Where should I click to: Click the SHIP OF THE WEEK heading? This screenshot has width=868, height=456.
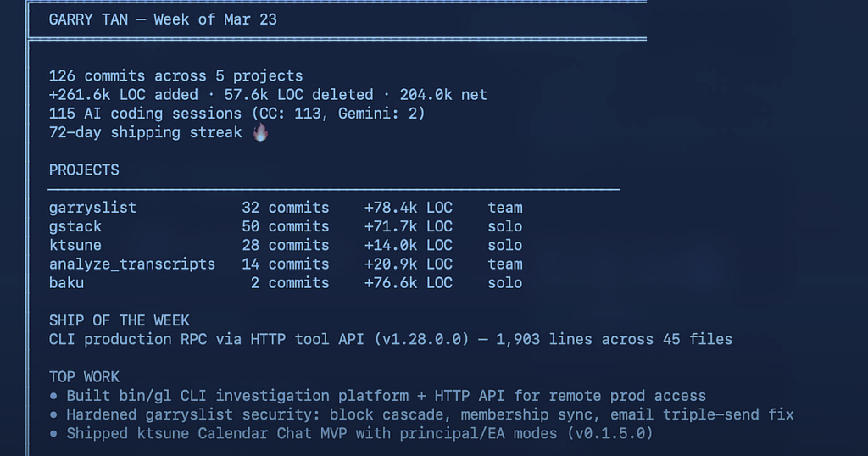pyautogui.click(x=119, y=320)
